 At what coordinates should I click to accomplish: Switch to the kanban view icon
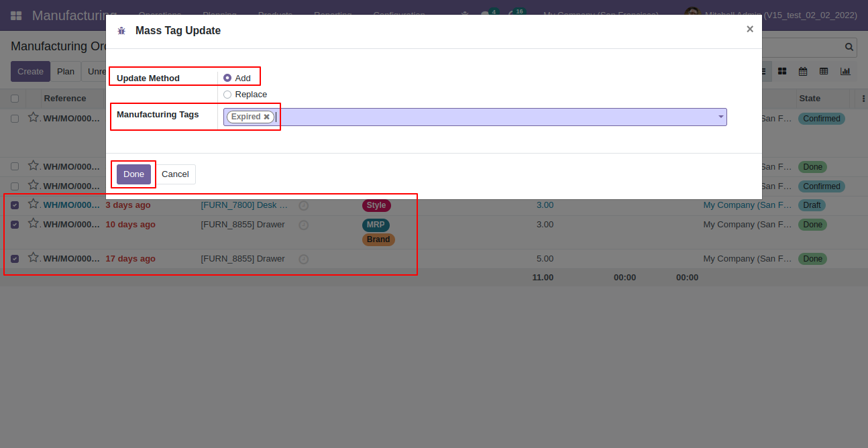(782, 71)
